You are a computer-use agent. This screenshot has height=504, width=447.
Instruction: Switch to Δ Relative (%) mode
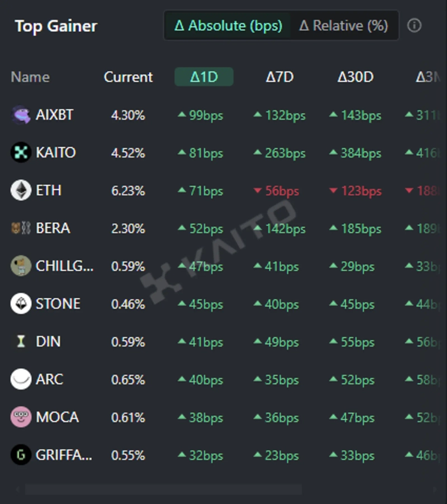[344, 26]
